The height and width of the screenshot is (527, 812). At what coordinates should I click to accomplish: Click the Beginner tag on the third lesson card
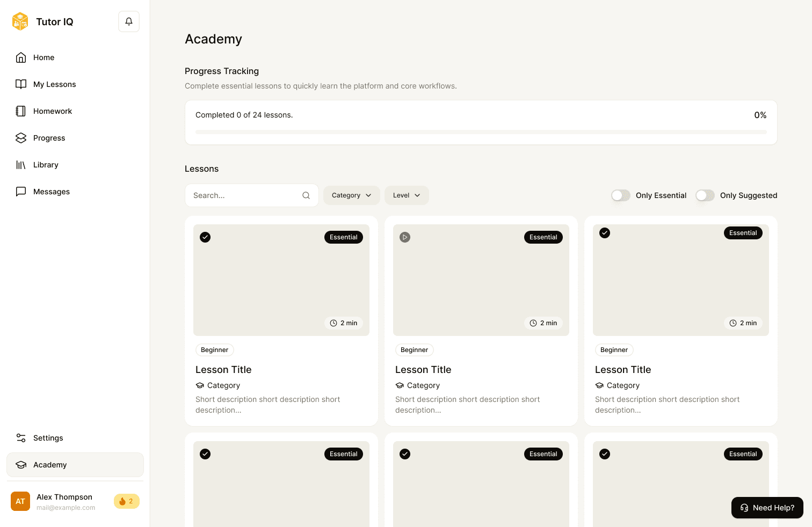(614, 350)
